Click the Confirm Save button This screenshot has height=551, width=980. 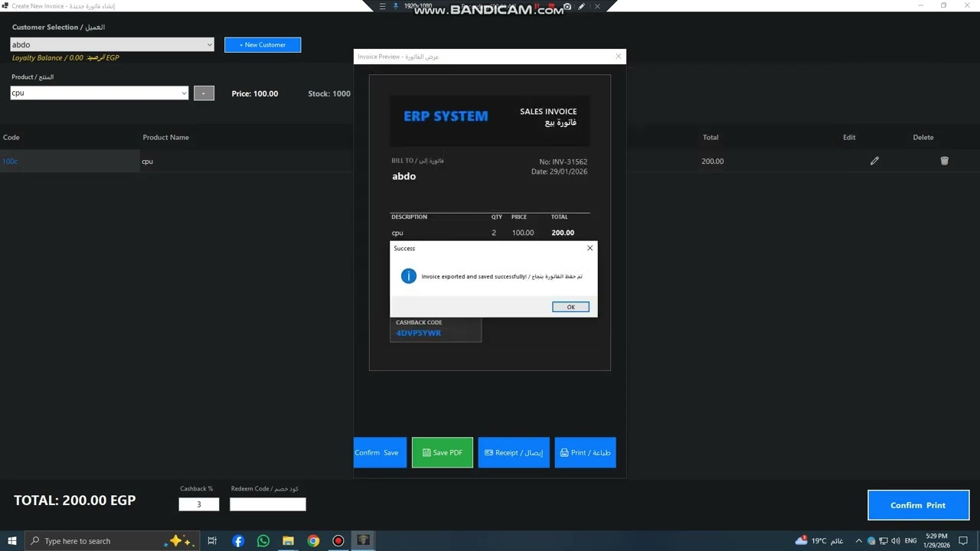(380, 452)
